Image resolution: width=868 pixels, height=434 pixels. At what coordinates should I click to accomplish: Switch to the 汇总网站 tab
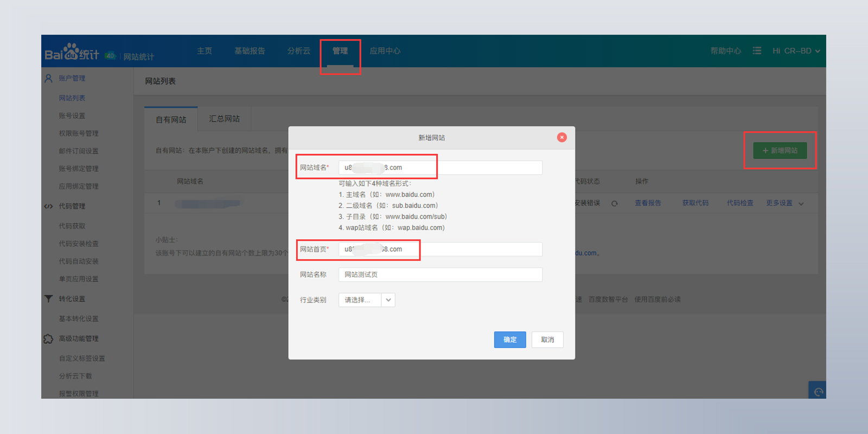point(224,119)
